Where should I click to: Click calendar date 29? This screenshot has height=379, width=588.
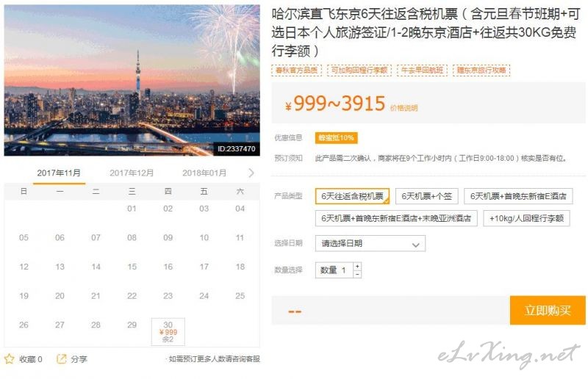[132, 325]
